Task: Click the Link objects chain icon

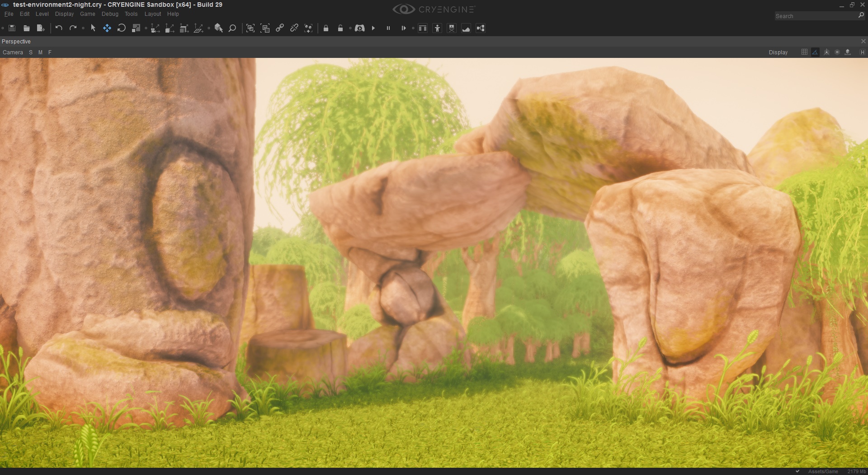Action: coord(280,28)
